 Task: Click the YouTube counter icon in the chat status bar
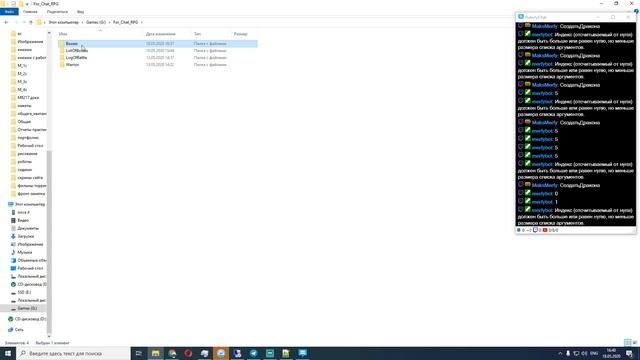(x=544, y=230)
